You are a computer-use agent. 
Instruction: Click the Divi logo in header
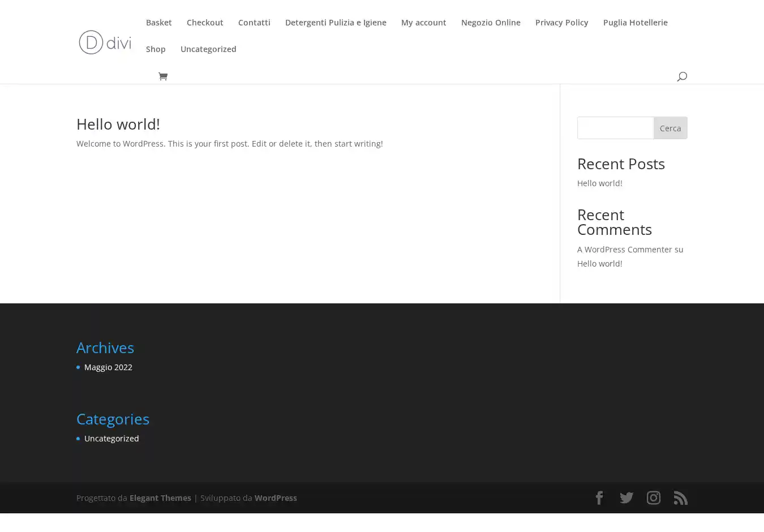pos(105,42)
